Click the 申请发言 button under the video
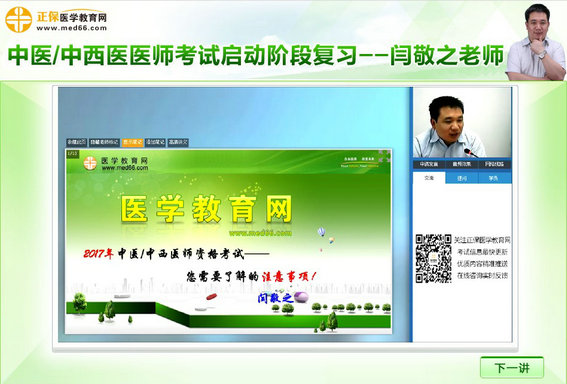 coord(429,165)
